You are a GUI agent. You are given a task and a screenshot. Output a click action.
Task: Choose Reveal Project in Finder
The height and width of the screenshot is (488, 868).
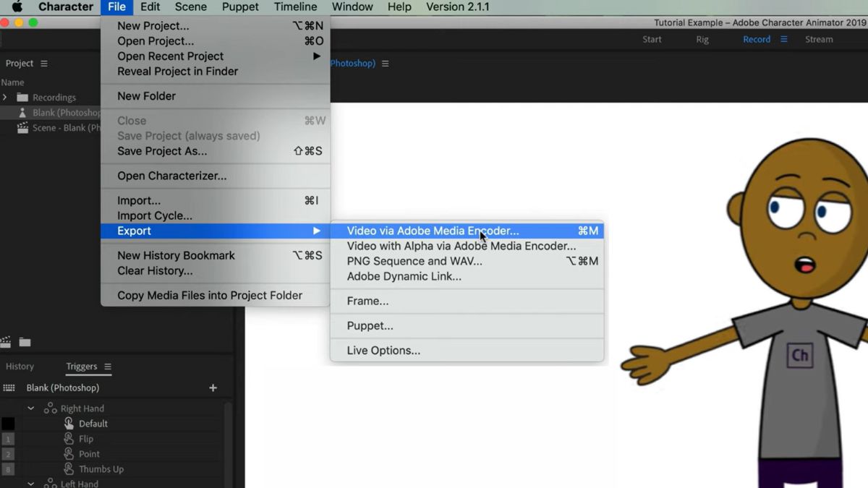[216, 72]
